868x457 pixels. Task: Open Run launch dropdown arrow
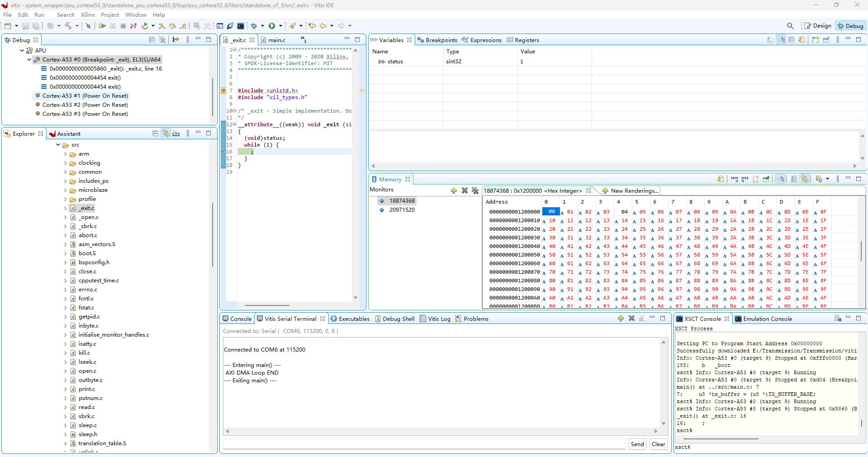[280, 26]
